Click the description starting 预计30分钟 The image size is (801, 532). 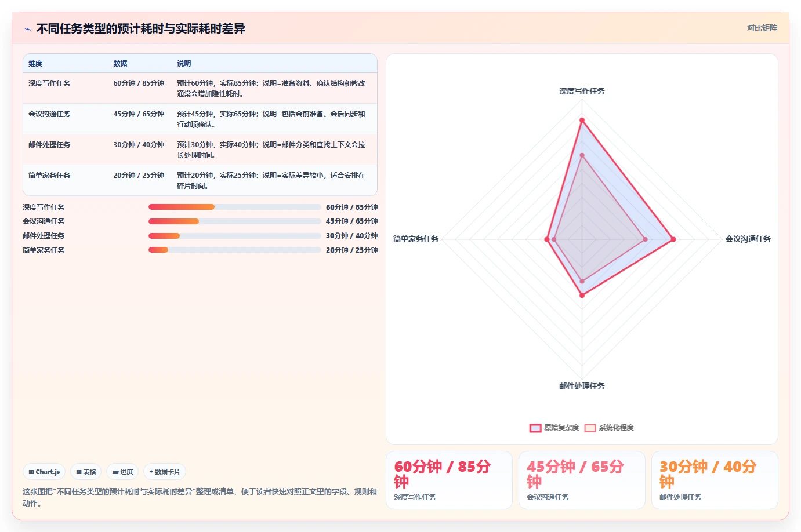tap(271, 150)
